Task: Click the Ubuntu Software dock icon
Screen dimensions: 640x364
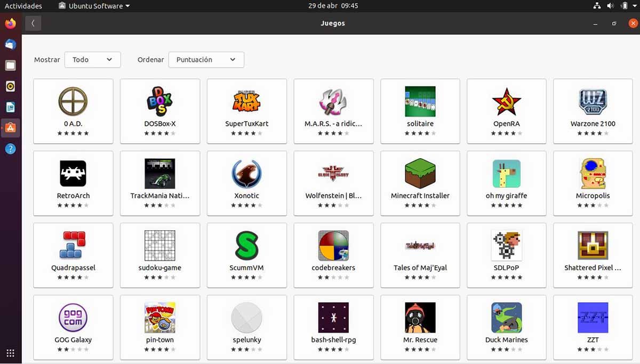Action: [10, 128]
